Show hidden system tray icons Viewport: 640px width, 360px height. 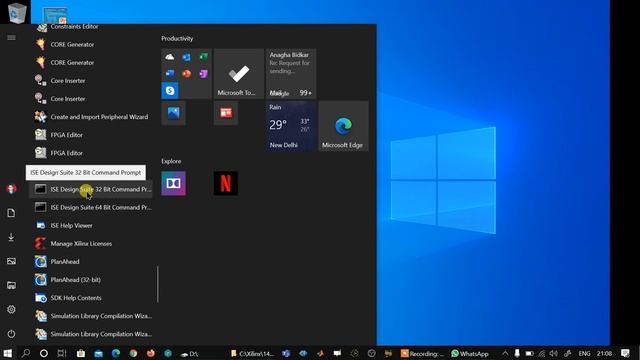coord(505,353)
